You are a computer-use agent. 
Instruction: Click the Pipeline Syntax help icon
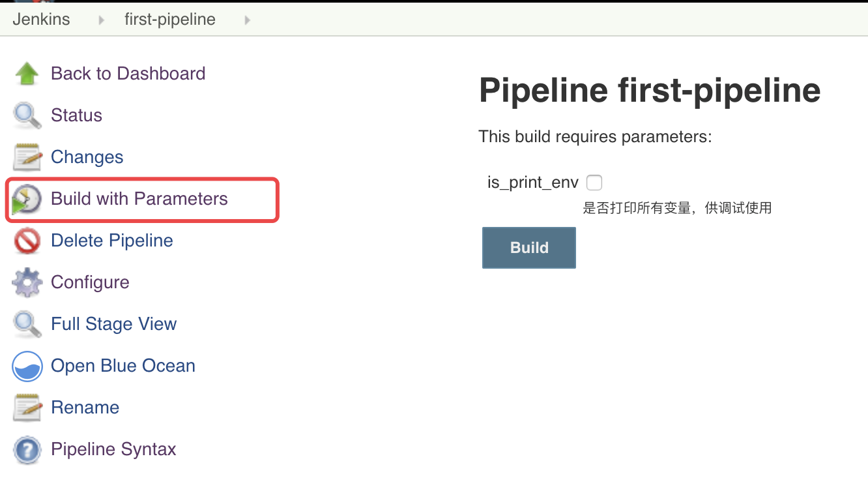coord(27,449)
